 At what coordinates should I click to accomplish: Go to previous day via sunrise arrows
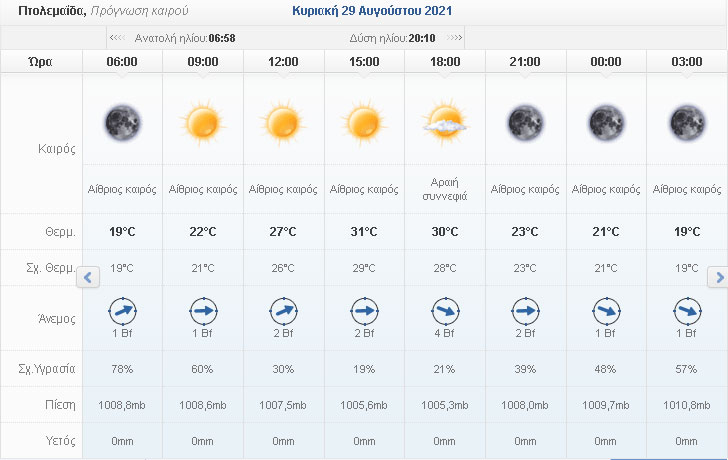point(116,38)
